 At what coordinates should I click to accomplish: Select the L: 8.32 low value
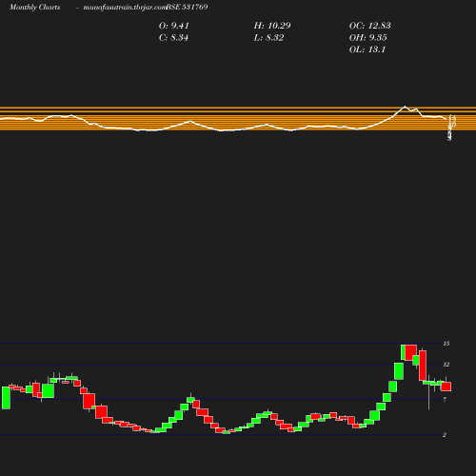tap(268, 38)
